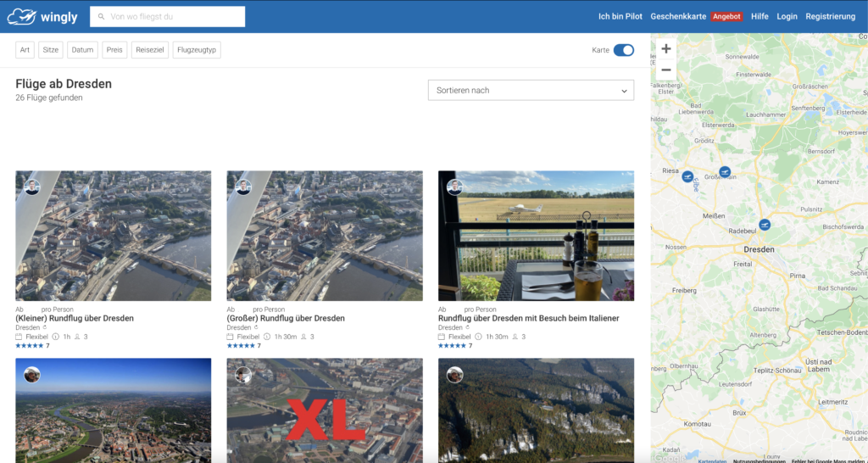
Task: Zoom out on the map
Action: point(666,70)
